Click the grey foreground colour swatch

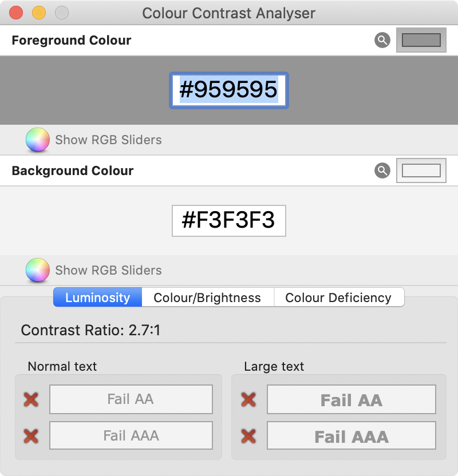pyautogui.click(x=421, y=41)
